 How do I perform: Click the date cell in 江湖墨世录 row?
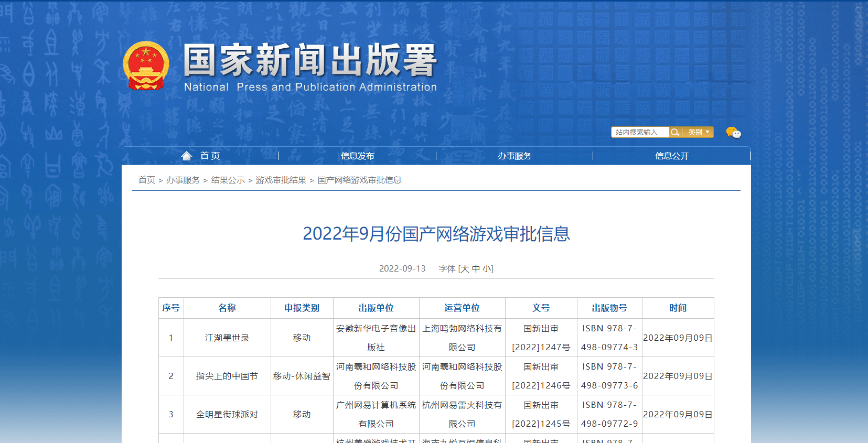678,338
